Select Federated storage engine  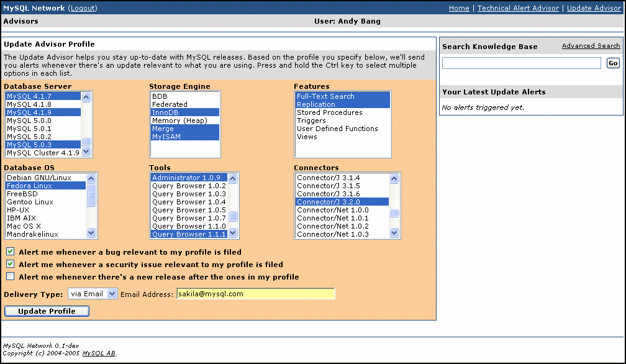click(x=185, y=104)
